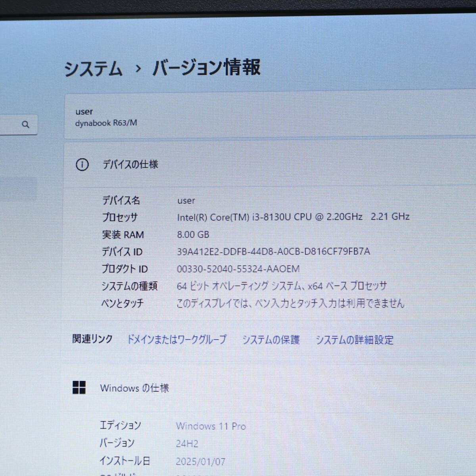Open ドメインまたはワークグループ link
This screenshot has width=476, height=476.
point(177,340)
